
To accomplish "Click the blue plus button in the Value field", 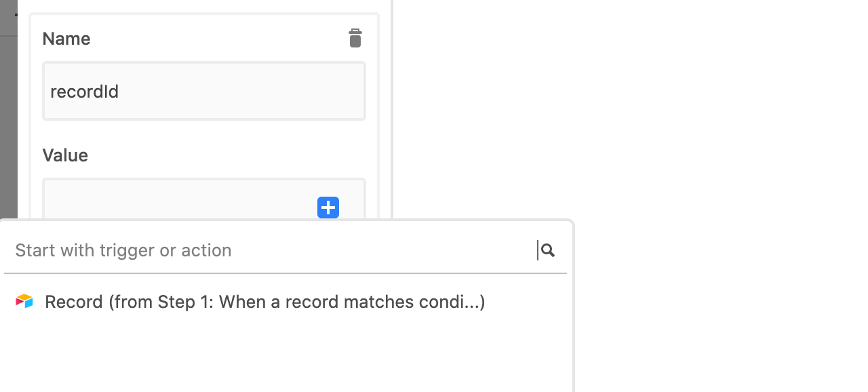I will [328, 208].
